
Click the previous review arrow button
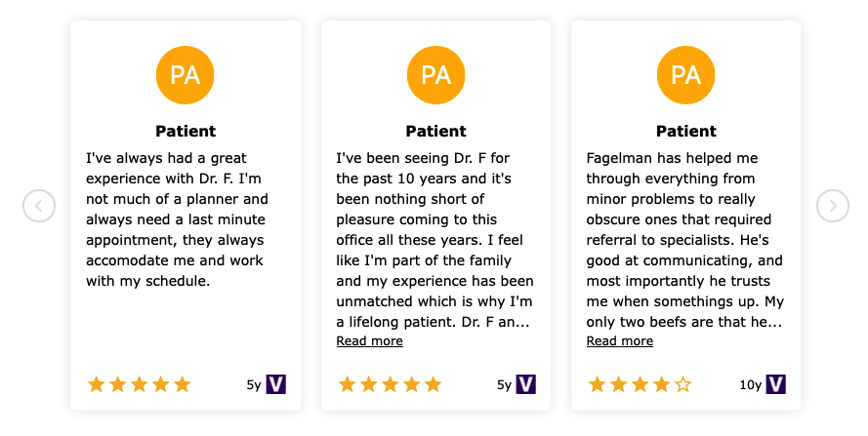click(x=39, y=206)
